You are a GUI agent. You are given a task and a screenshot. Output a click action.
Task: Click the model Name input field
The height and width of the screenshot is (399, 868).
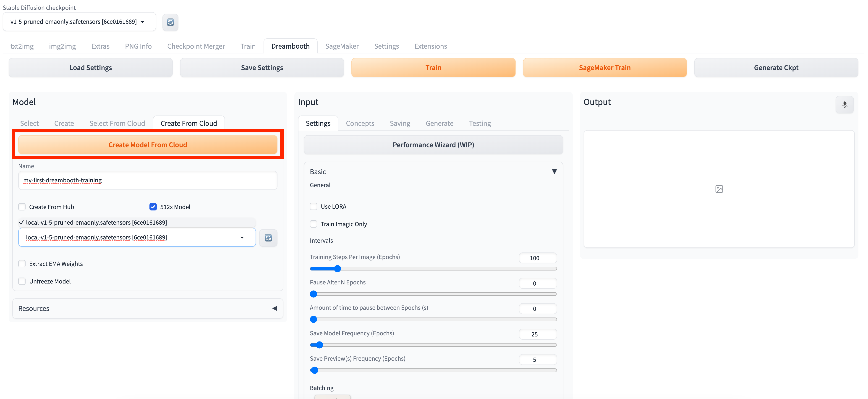click(x=148, y=180)
